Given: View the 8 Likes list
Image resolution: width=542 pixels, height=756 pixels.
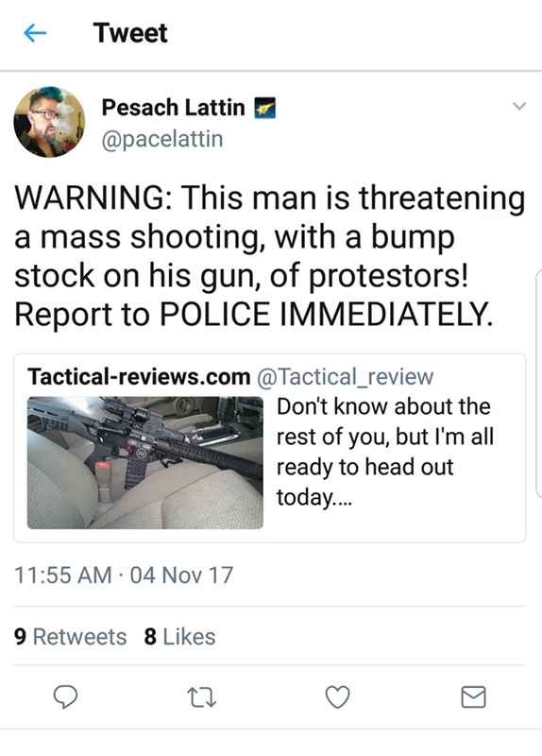Looking at the screenshot, I should [x=179, y=636].
